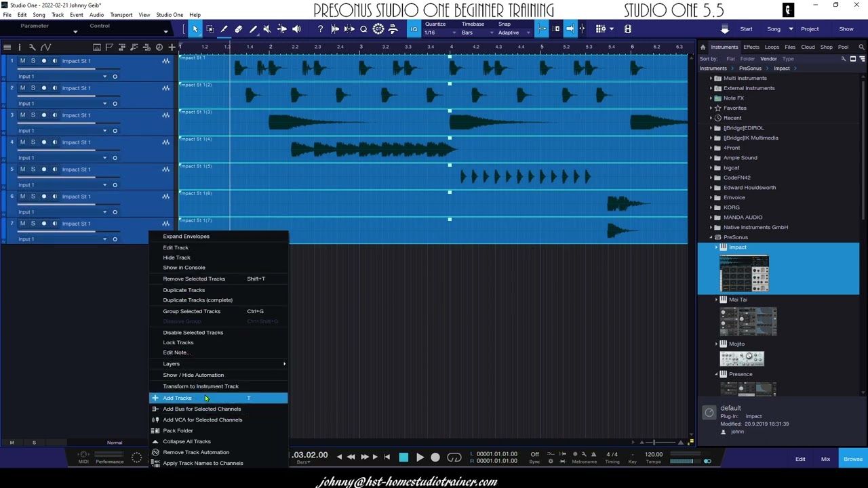The image size is (868, 488).
Task: Click the Record transport button
Action: 435,457
